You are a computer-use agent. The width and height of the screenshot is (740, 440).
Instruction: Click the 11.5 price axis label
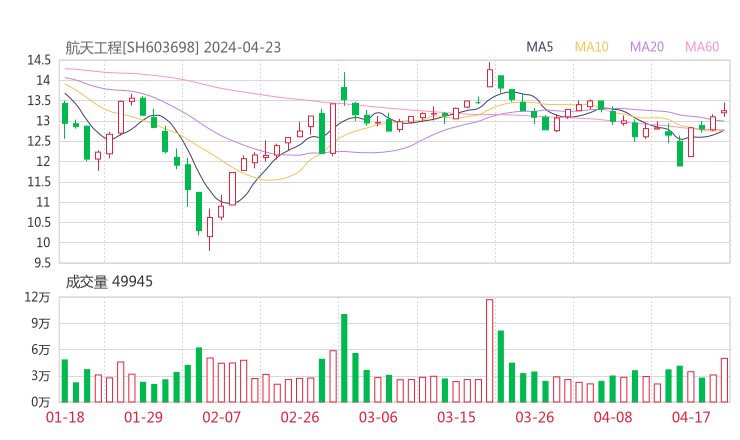(39, 182)
